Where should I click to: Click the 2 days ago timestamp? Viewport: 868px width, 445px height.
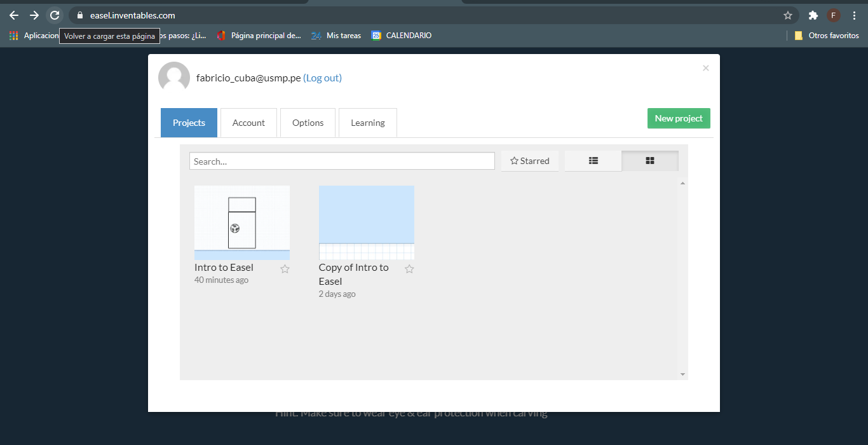coord(337,294)
